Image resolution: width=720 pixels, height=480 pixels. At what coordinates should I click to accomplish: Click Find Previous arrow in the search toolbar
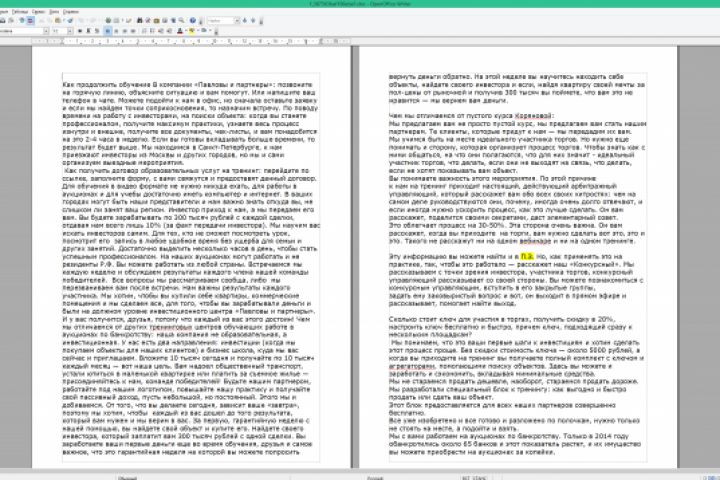(253, 21)
